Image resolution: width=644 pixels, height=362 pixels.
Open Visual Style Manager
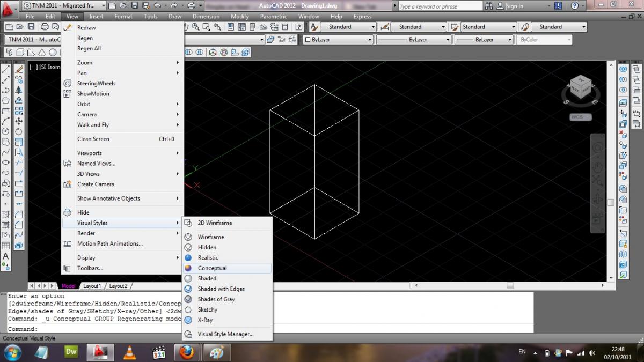coord(227,334)
